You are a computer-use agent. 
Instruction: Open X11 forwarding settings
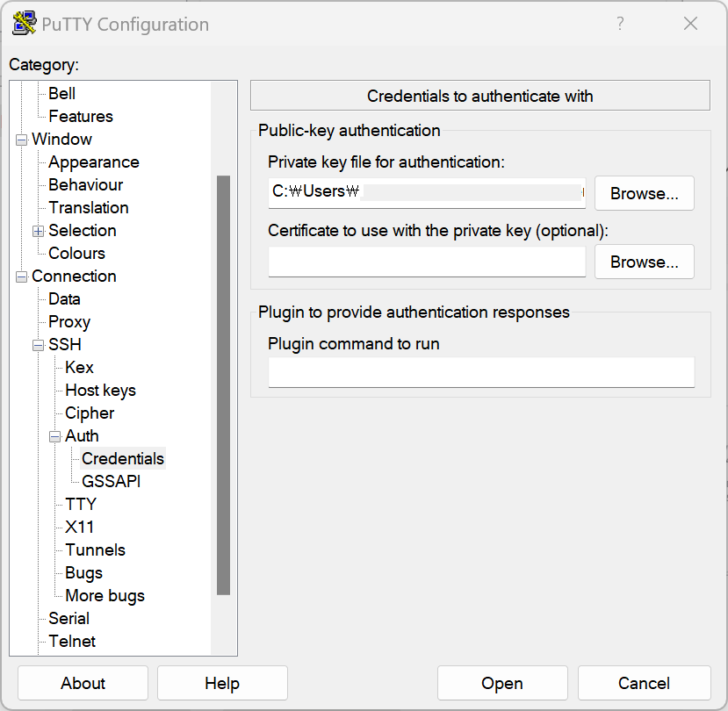click(79, 527)
